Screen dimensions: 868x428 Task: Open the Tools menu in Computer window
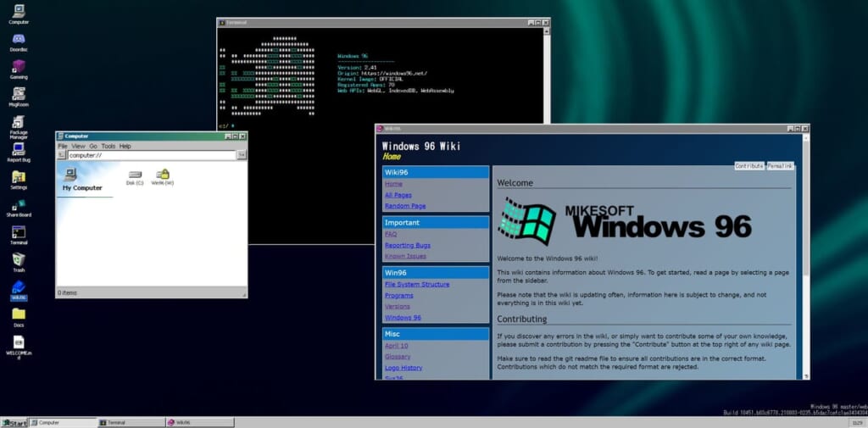click(x=108, y=146)
